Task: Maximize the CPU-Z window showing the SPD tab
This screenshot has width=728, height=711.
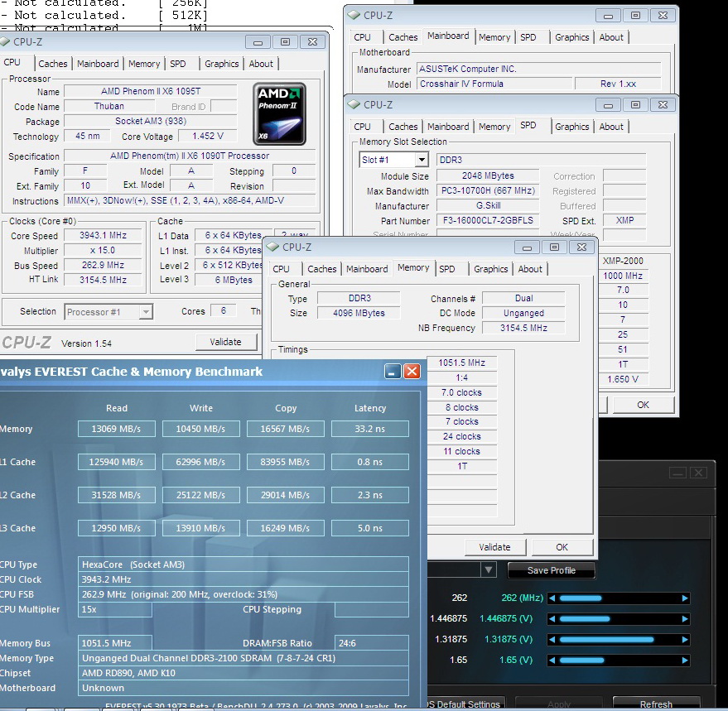Action: [635, 105]
